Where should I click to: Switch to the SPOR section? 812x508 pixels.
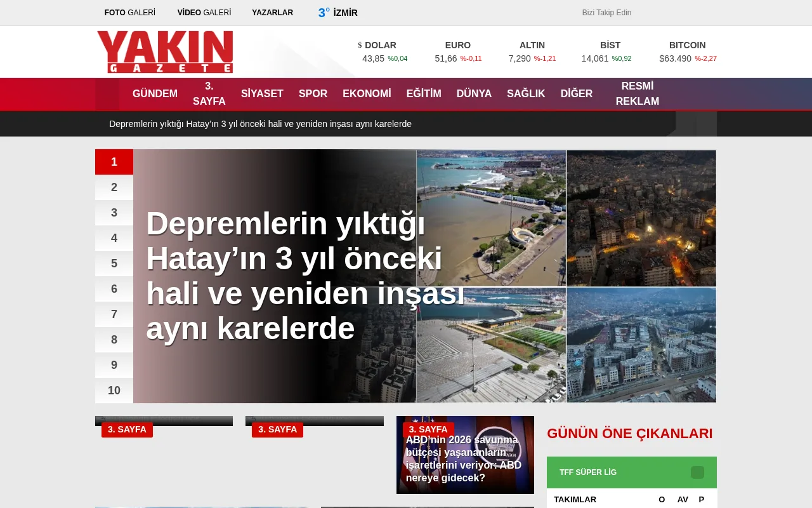point(313,93)
